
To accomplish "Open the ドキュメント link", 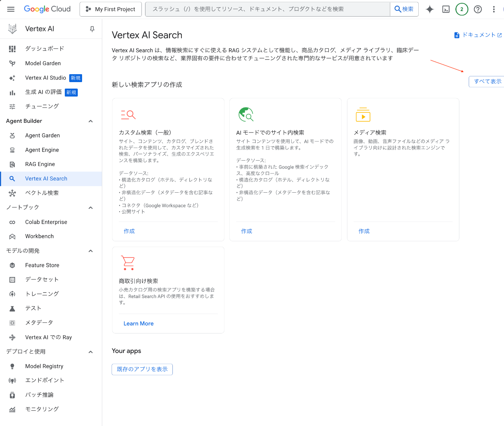I will click(478, 35).
